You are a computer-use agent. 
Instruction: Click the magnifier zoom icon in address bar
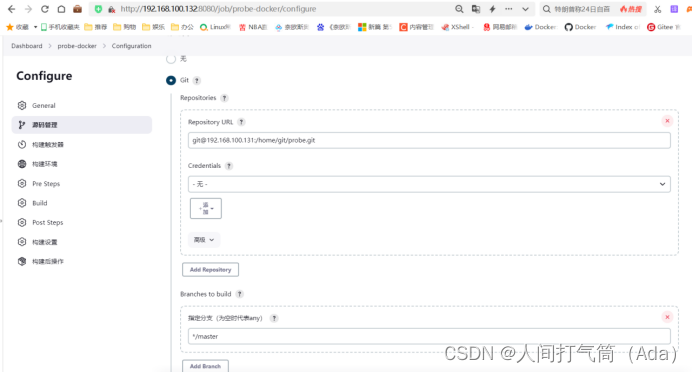[x=459, y=9]
